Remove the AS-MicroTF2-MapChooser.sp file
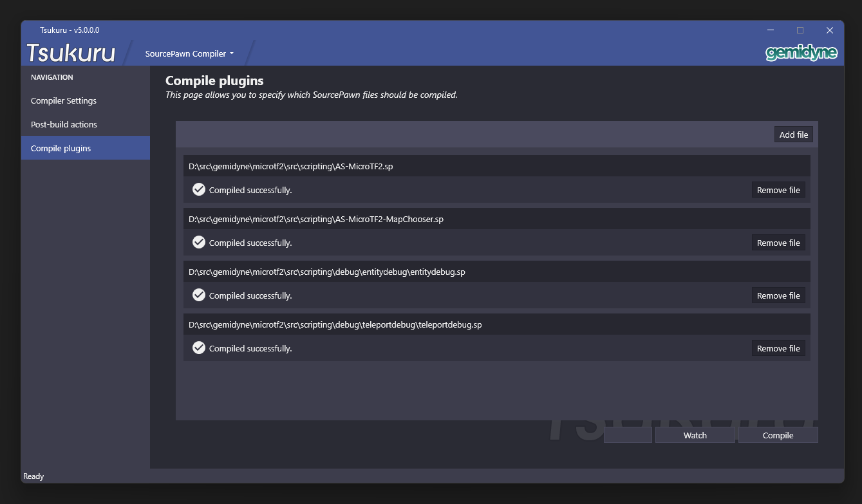The image size is (862, 504). pos(778,243)
